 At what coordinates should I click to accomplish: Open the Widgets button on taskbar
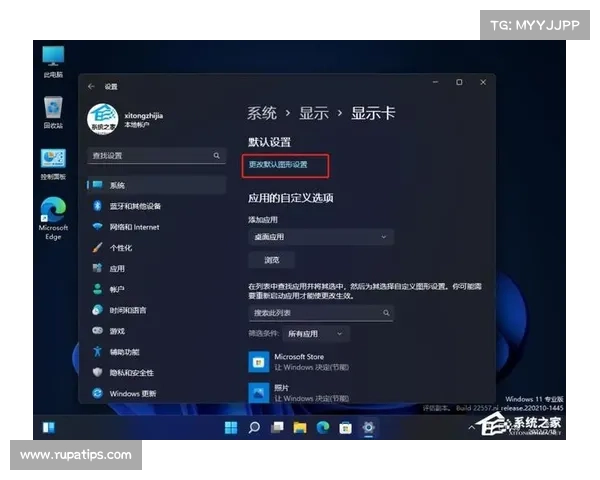coord(49,428)
